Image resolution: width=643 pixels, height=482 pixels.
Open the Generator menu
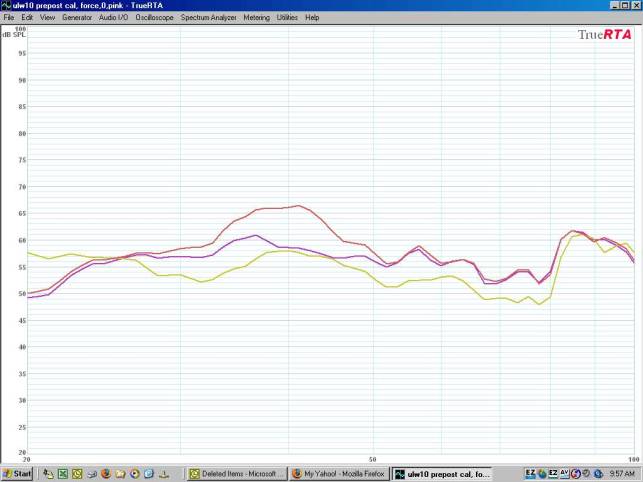(76, 18)
